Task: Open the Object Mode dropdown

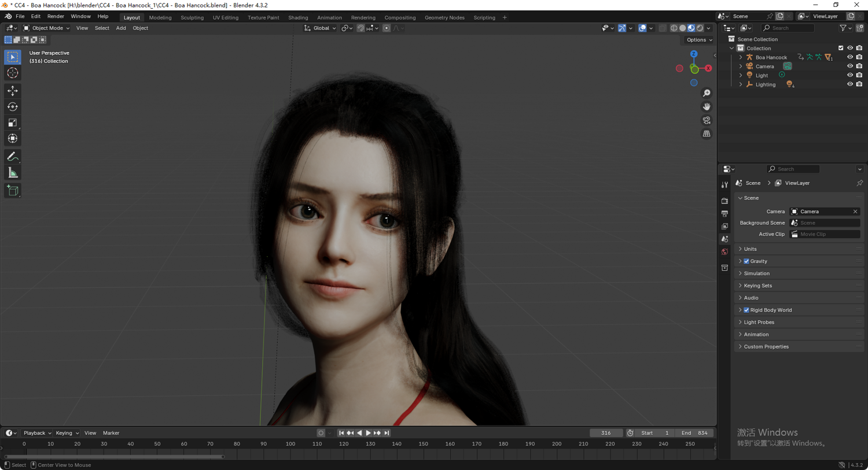Action: [x=46, y=28]
